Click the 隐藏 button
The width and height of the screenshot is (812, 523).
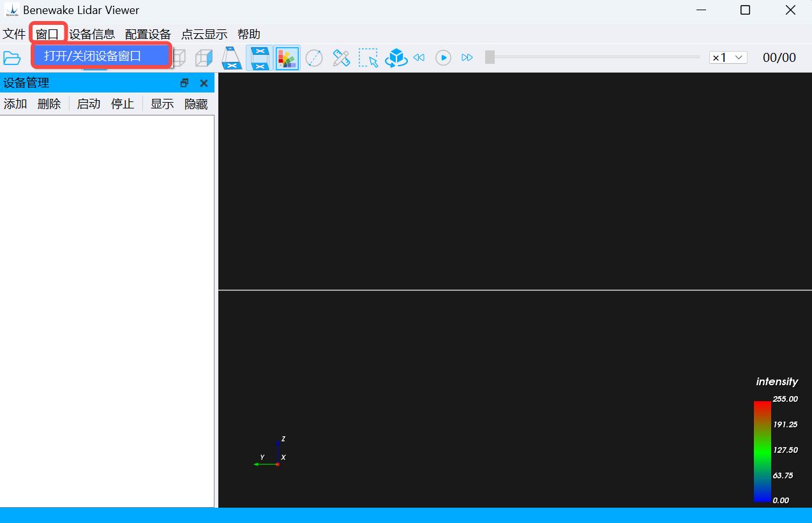coord(196,104)
